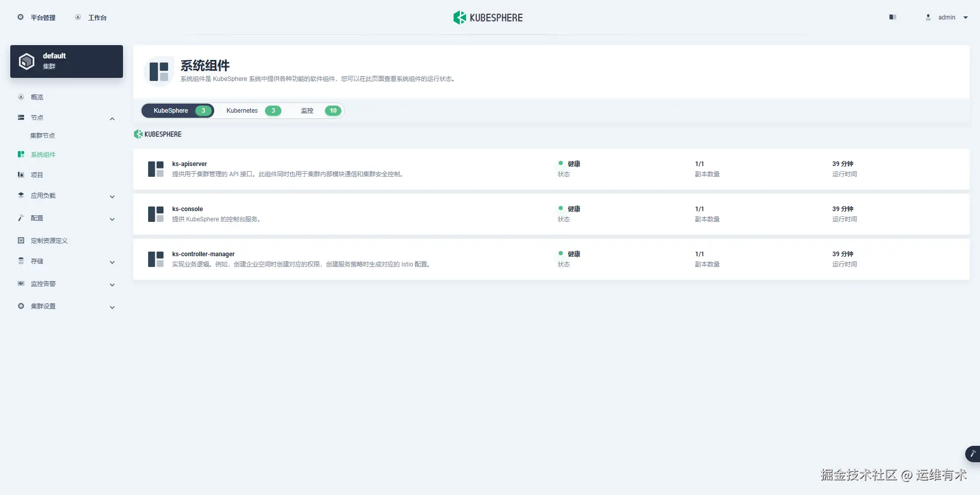Click the green 系统组件 sidebar icon

click(21, 154)
